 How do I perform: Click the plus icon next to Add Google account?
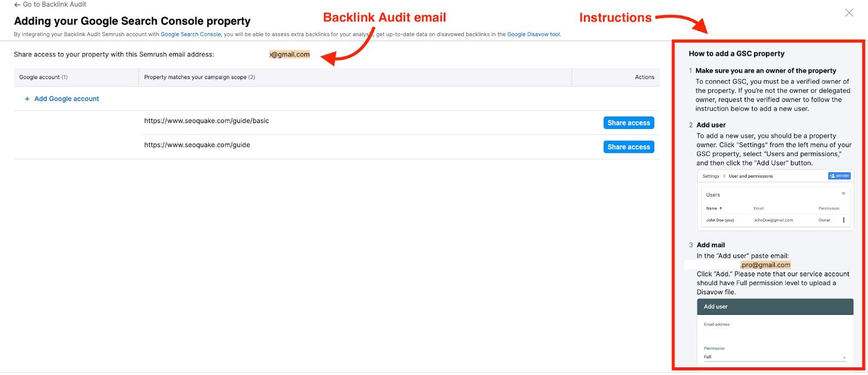27,99
